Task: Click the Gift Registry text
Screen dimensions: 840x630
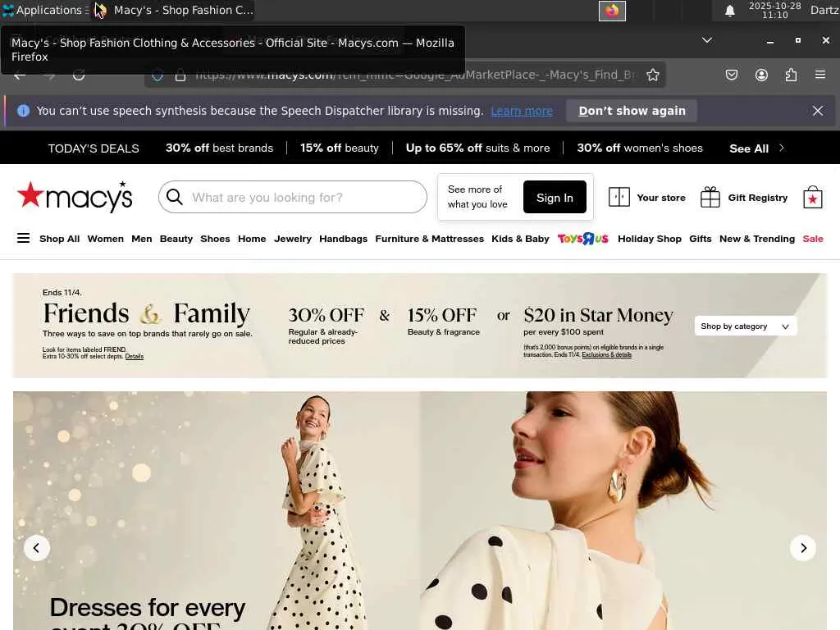Action: pyautogui.click(x=757, y=198)
